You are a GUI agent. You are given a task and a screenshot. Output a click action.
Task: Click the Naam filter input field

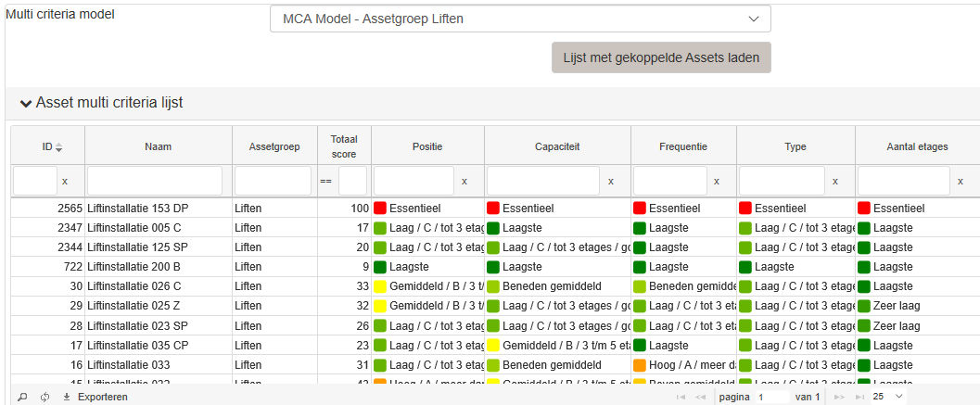(155, 182)
